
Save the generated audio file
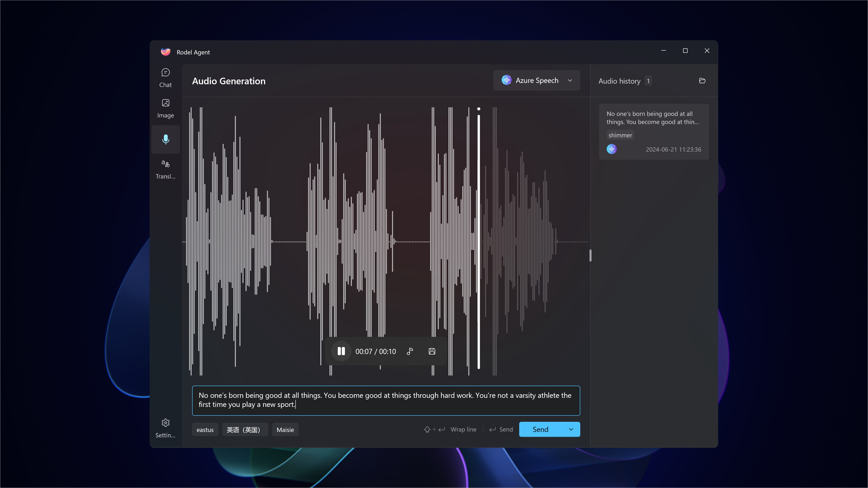click(432, 351)
